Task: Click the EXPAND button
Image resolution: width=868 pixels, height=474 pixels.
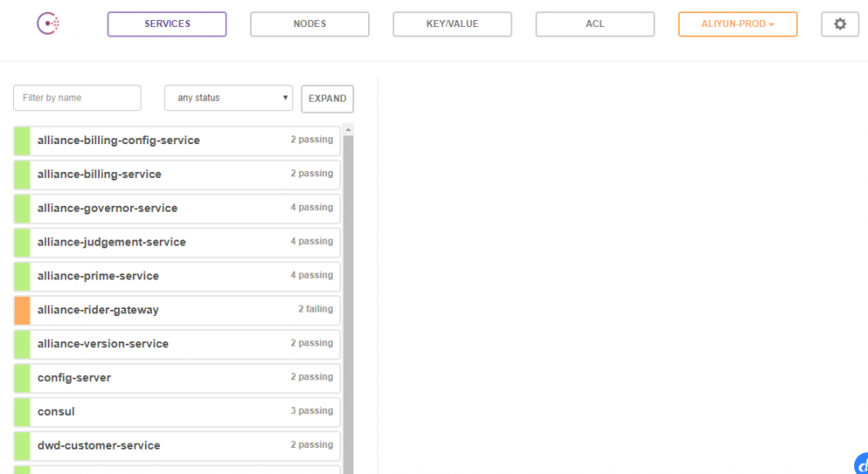Action: coord(327,98)
